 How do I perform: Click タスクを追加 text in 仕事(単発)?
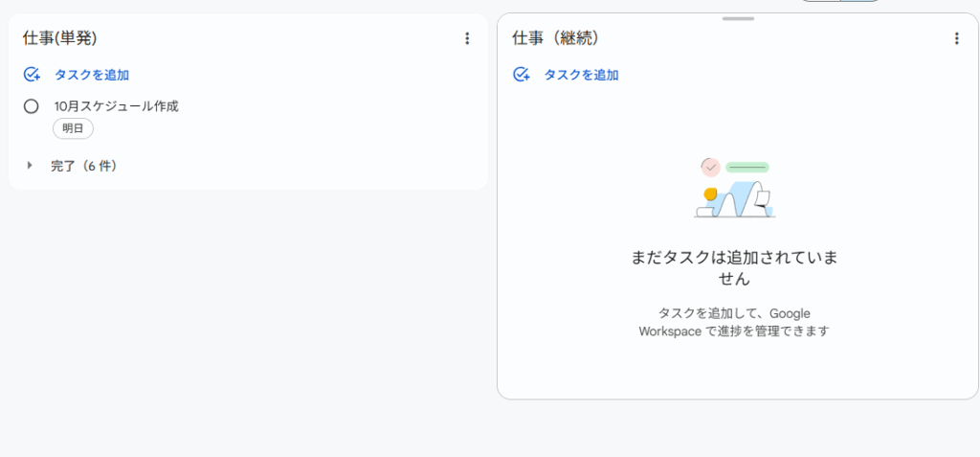(x=92, y=75)
